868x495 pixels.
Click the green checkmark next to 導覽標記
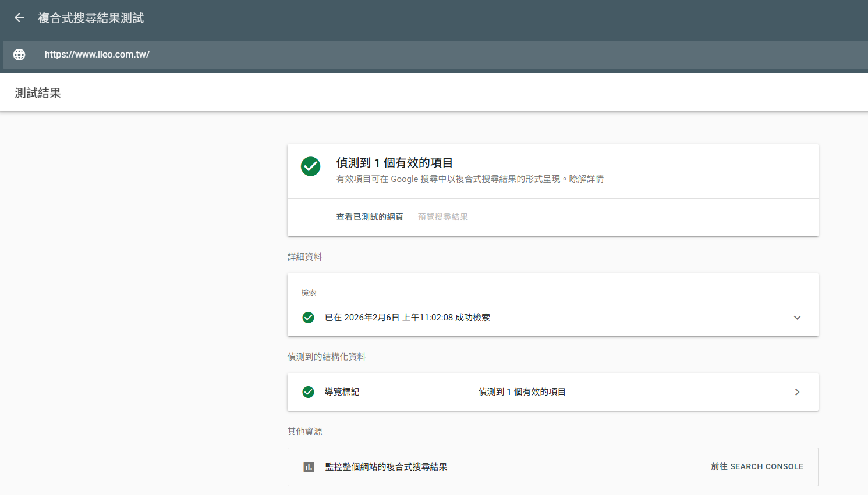click(309, 392)
